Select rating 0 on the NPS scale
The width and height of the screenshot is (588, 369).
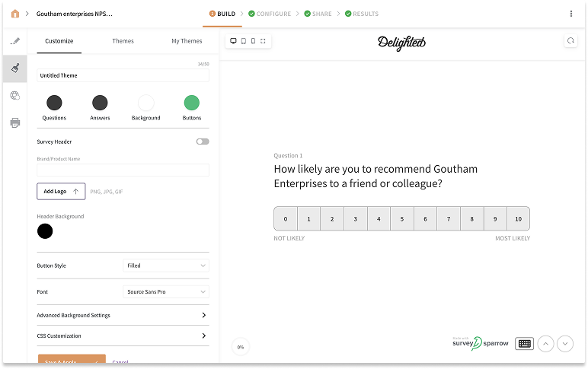coord(286,219)
